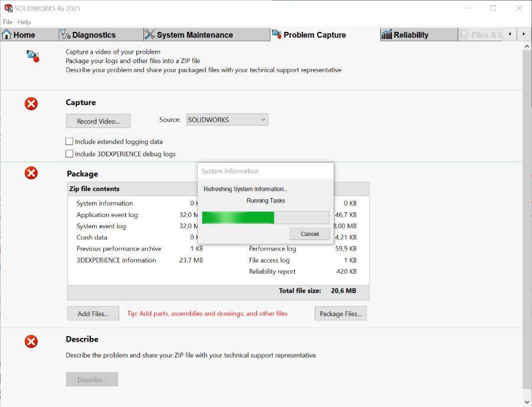Open the Help menu
This screenshot has width=532, height=407.
pos(24,22)
